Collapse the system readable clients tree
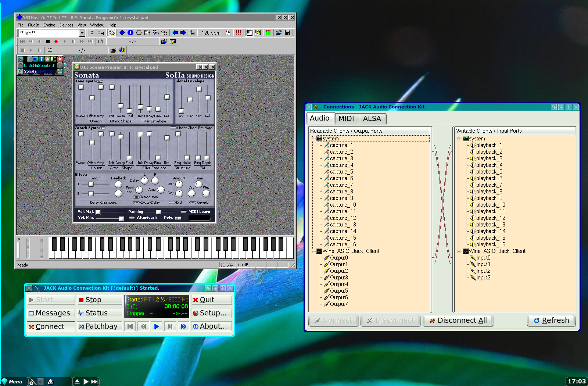Screen dimensions: 588x386 pyautogui.click(x=313, y=139)
